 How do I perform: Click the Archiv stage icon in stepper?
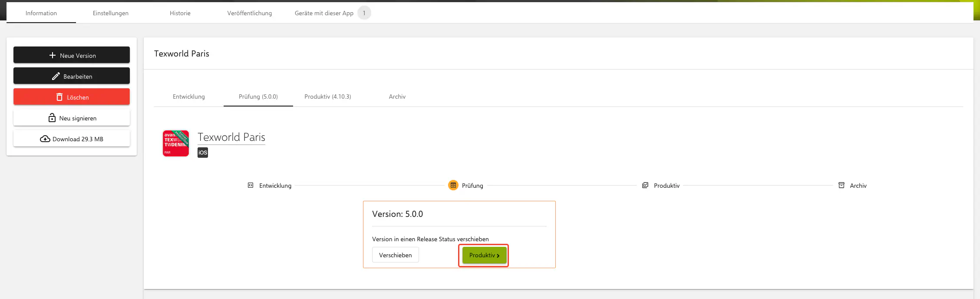click(841, 185)
